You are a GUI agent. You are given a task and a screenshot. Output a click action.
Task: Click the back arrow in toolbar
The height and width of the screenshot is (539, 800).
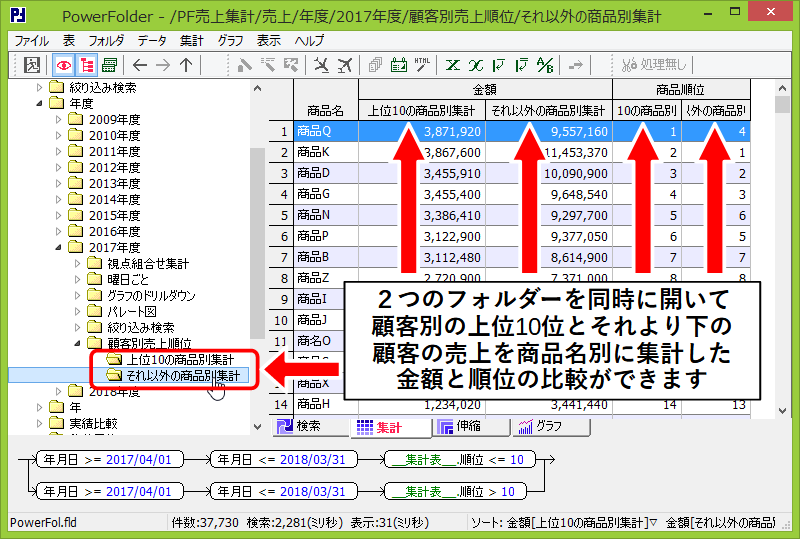click(140, 65)
